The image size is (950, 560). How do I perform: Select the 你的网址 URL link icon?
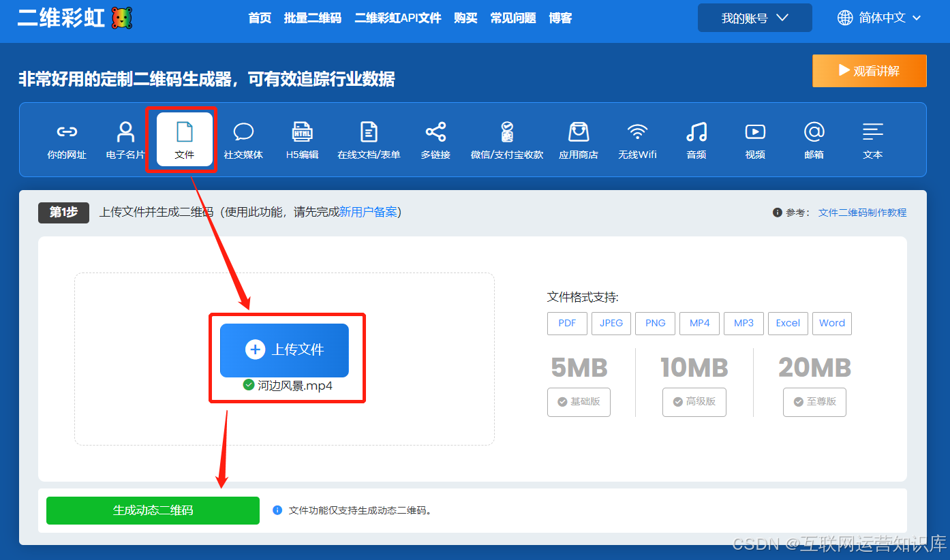(67, 131)
